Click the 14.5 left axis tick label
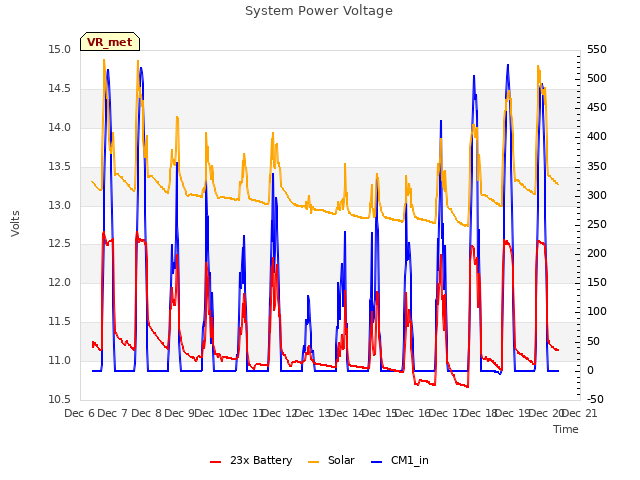640x480 pixels. point(60,89)
